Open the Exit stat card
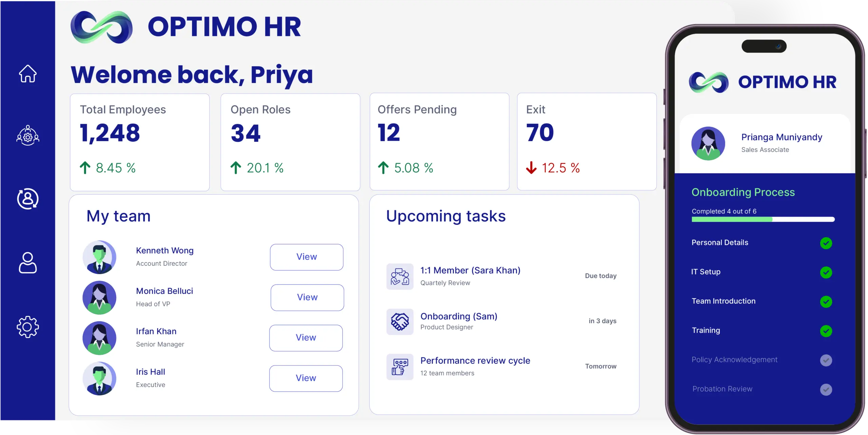The height and width of the screenshot is (435, 868). [x=587, y=142]
